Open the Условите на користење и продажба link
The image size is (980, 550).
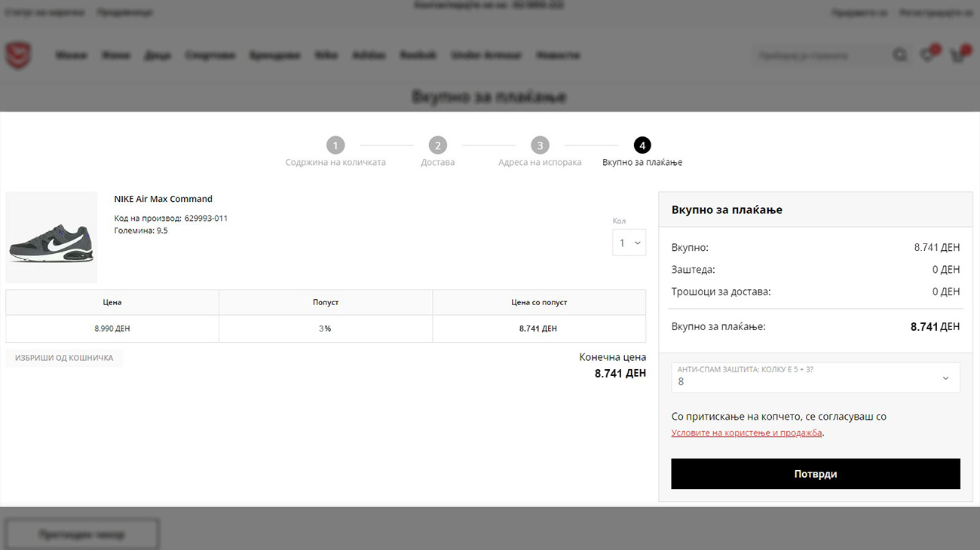pyautogui.click(x=746, y=432)
